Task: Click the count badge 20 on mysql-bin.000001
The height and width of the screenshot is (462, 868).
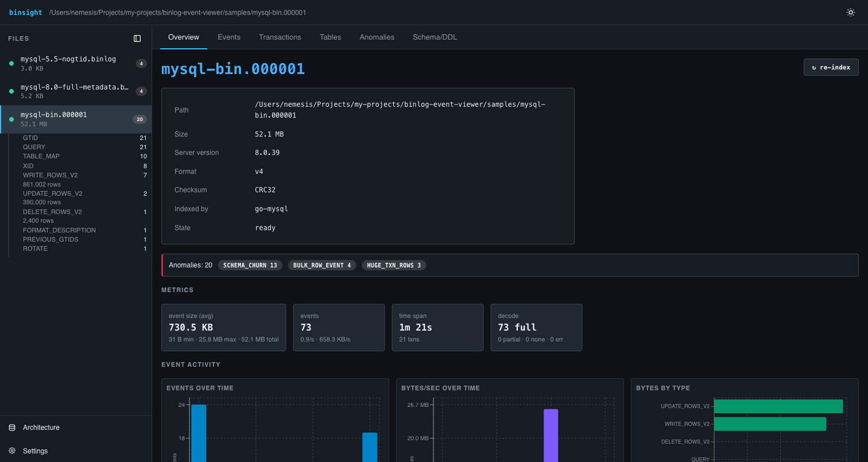Action: pos(140,119)
